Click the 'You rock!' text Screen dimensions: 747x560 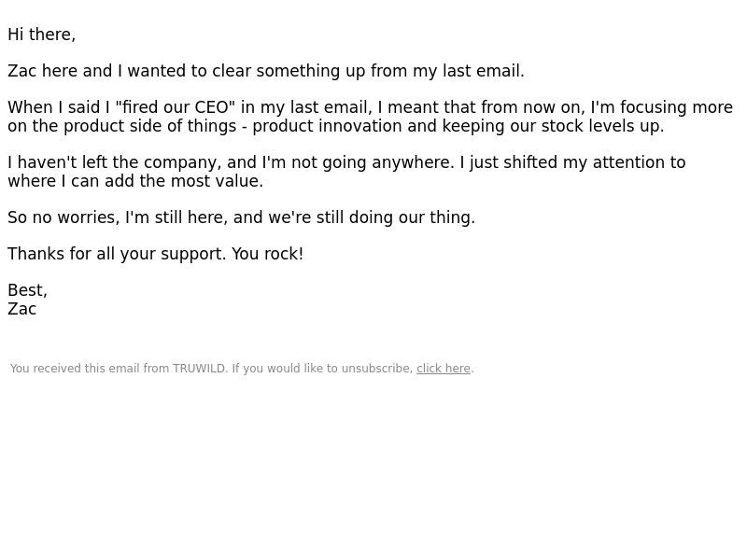click(x=267, y=254)
